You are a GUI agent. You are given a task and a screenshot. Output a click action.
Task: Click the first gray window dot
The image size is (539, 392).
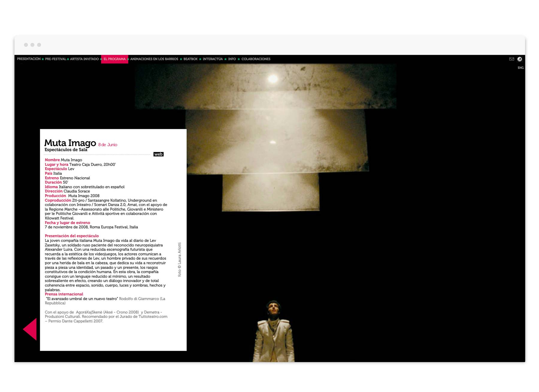pyautogui.click(x=26, y=45)
